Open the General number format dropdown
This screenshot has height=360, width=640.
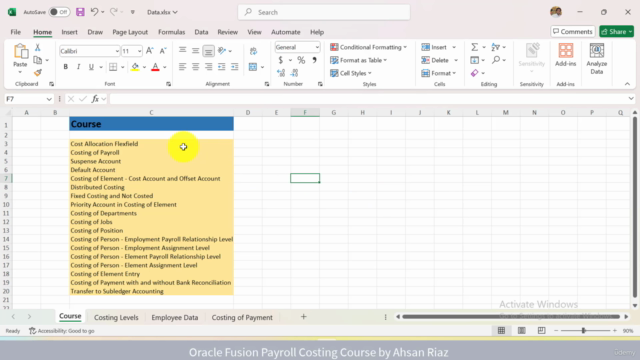point(317,47)
